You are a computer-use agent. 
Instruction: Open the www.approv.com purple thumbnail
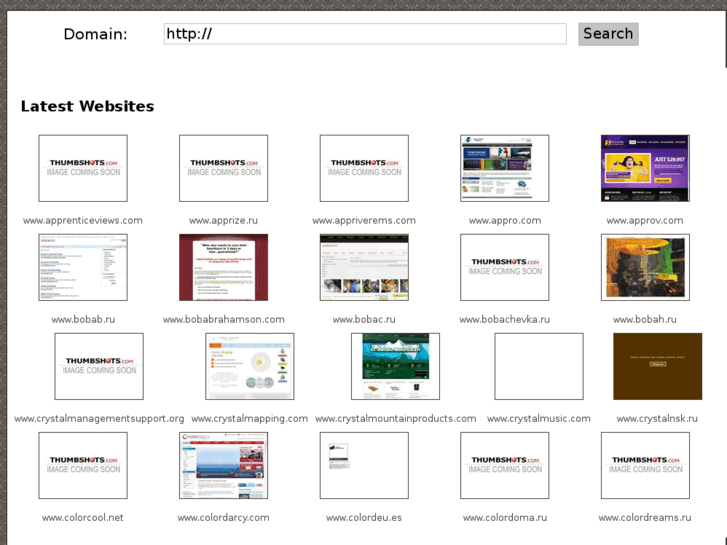(645, 168)
